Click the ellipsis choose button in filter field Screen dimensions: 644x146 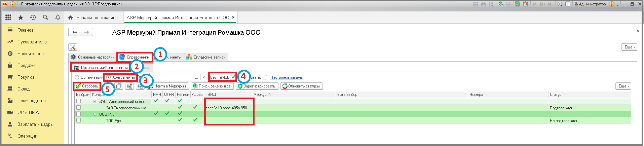tap(197, 77)
